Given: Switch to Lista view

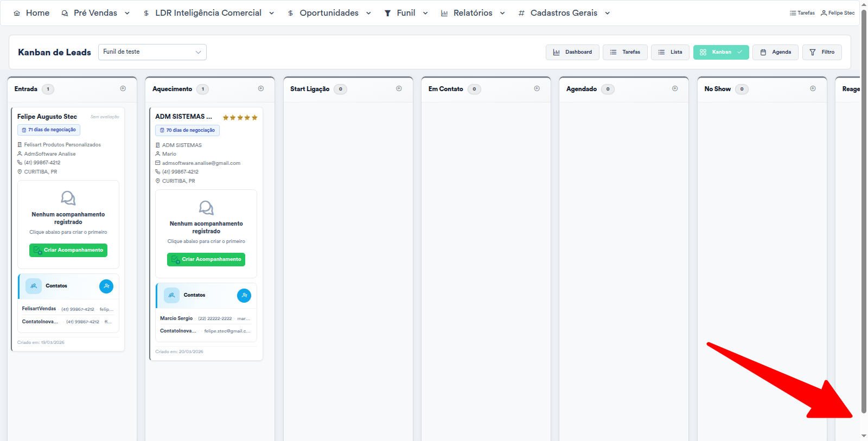Looking at the screenshot, I should coord(670,52).
